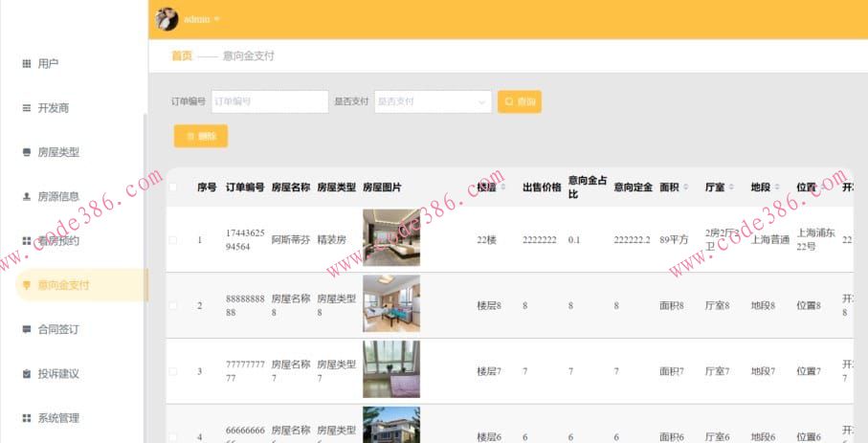
Task: Click the 意向金支付 sidebar icon
Action: (27, 285)
